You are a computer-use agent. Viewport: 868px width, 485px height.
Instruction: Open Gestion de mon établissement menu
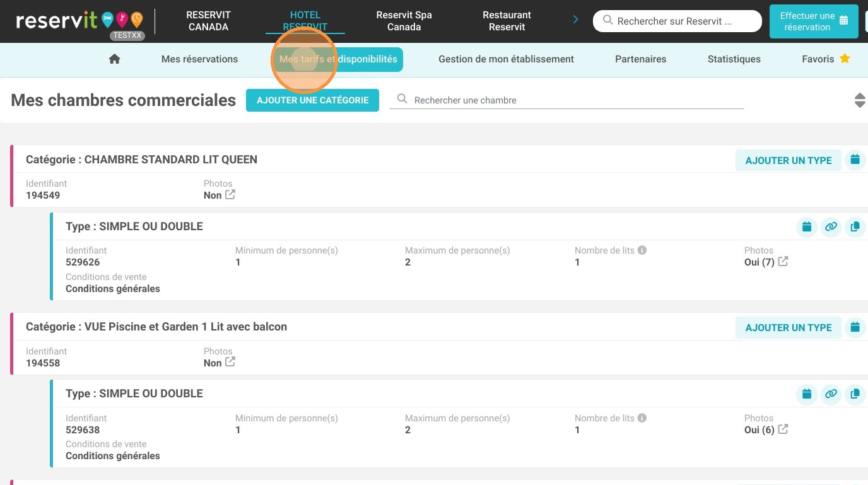506,59
